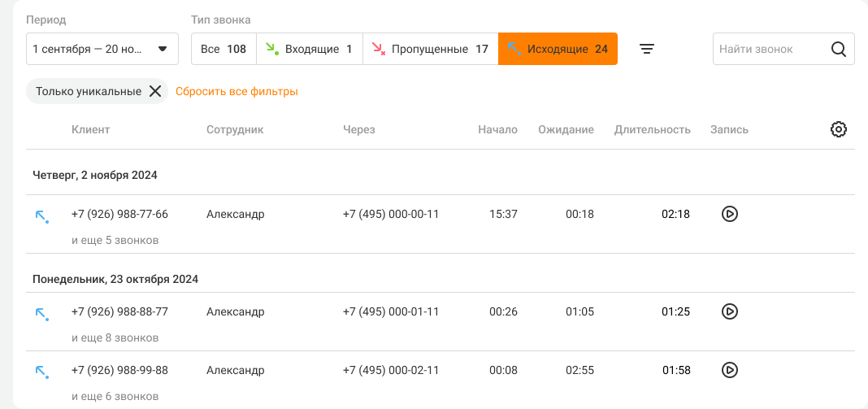
Task: Remove the 'Только уникальные' filter chip
Action: [x=155, y=91]
